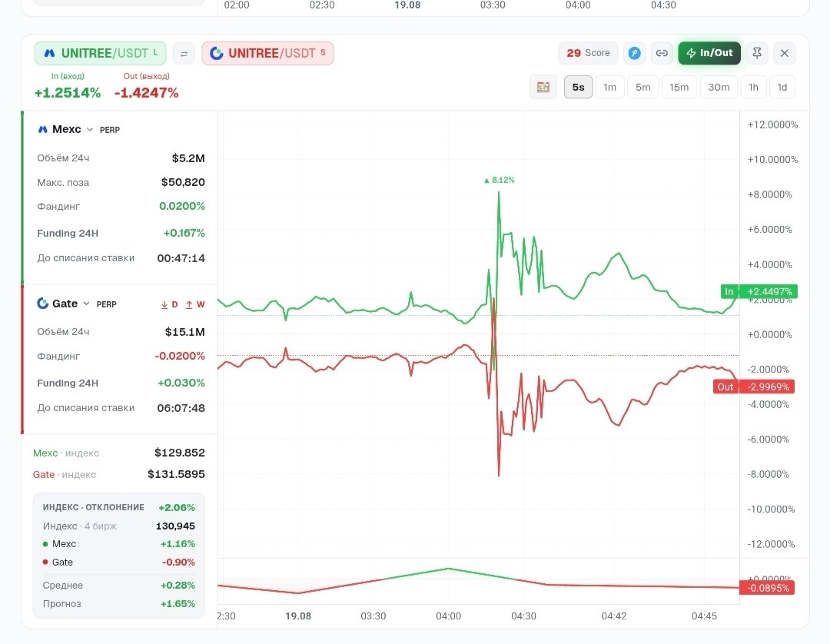Screen dimensions: 830x644
Task: Click the In +2.4497% price marker
Action: (x=759, y=291)
